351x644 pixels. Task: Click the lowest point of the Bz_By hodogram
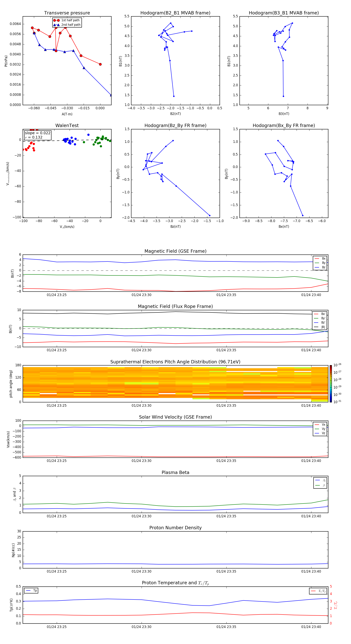click(210, 215)
